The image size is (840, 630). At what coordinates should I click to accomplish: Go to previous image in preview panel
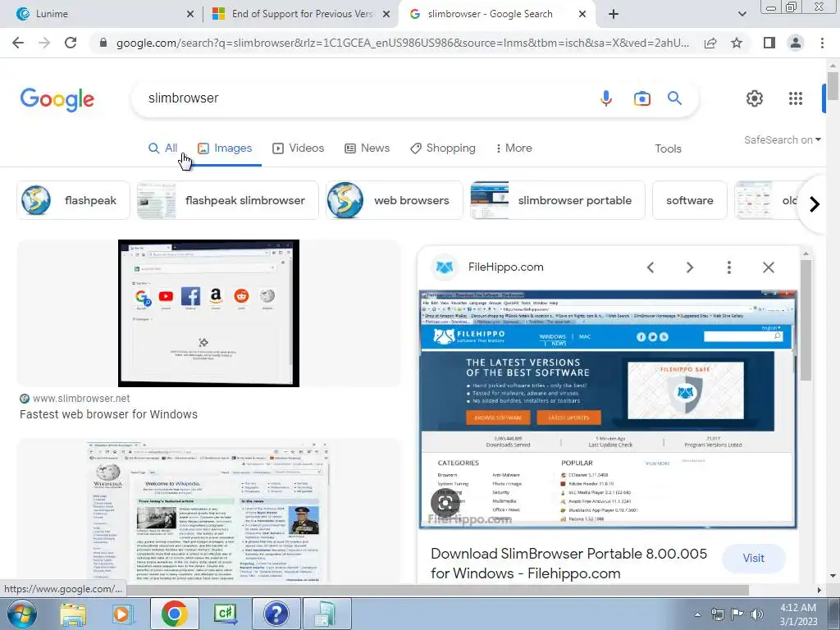[x=651, y=267]
